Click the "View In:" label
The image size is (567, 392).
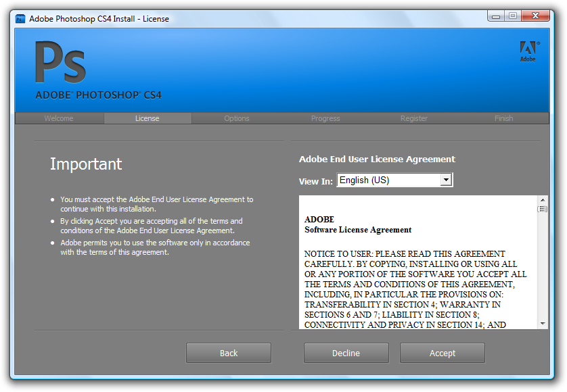point(316,181)
